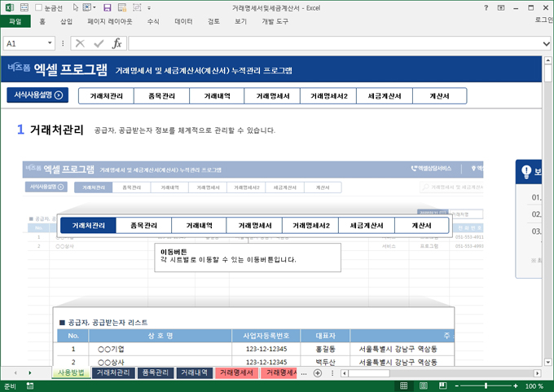Viewport: 554px width, 392px height.
Task: Click the vertical scrollbar down arrow
Action: [547, 362]
